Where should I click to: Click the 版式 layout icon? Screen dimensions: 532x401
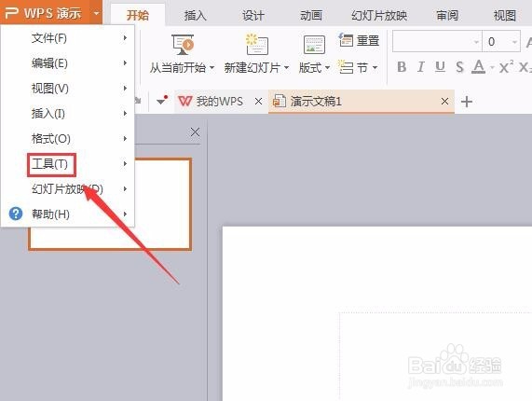[x=314, y=45]
